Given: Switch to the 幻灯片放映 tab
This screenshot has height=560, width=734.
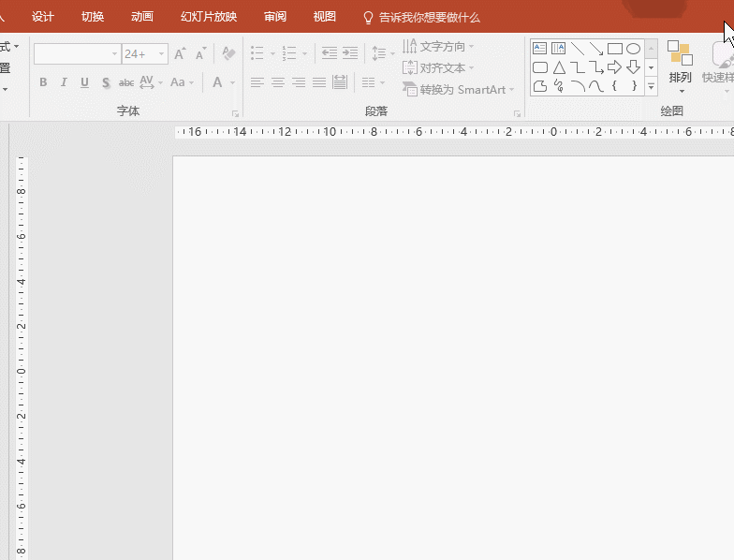Looking at the screenshot, I should 209,17.
